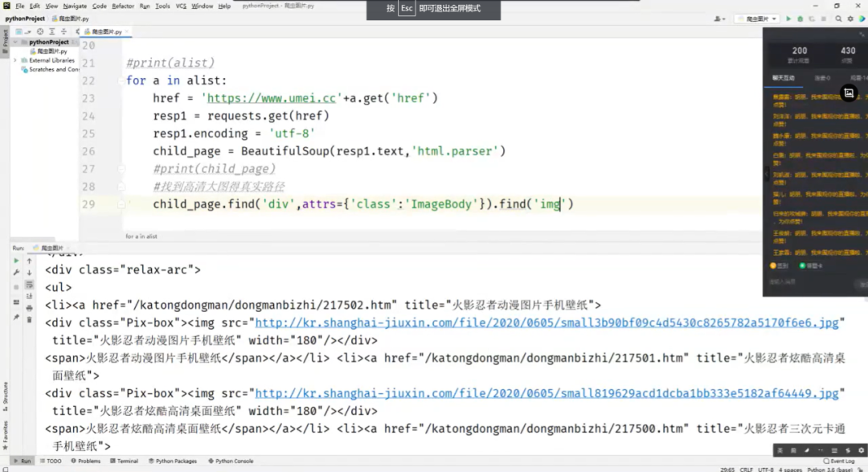Collapse the pythonProject root folder
Screen dimensions: 868x472
(x=16, y=42)
